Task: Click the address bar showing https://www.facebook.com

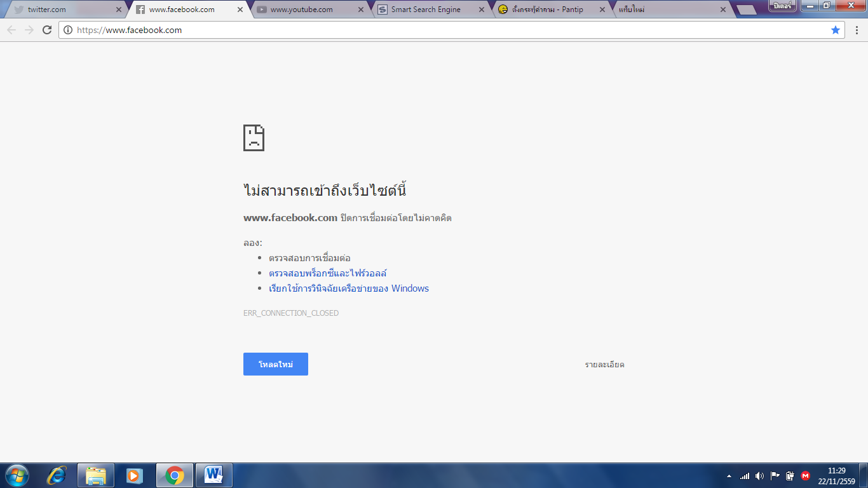Action: pyautogui.click(x=451, y=30)
